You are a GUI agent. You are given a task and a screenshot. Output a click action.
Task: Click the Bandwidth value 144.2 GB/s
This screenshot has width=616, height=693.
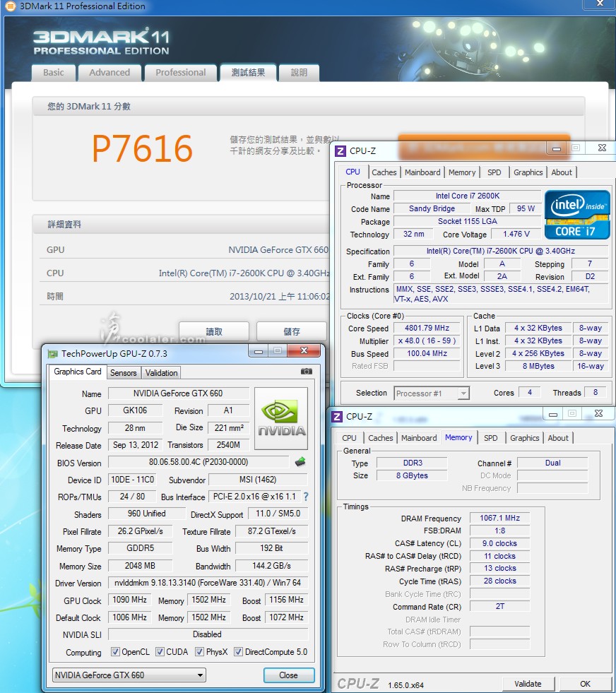point(271,566)
